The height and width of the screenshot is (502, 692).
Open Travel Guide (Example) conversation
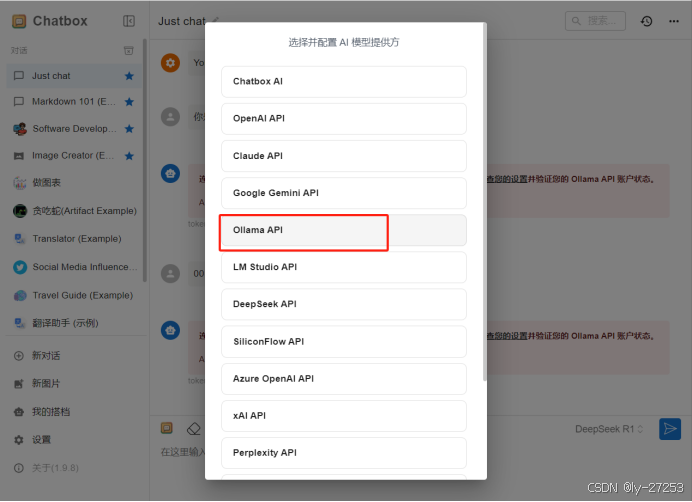point(83,295)
